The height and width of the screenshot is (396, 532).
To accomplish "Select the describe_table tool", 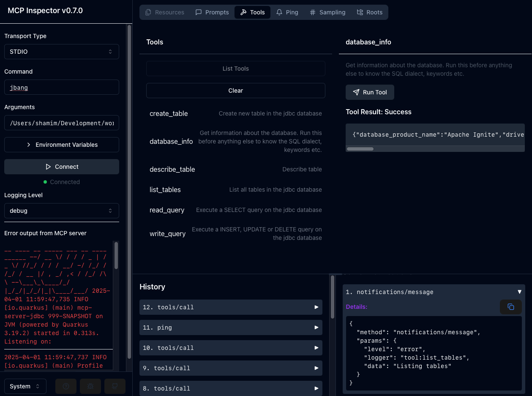I will coord(236,169).
